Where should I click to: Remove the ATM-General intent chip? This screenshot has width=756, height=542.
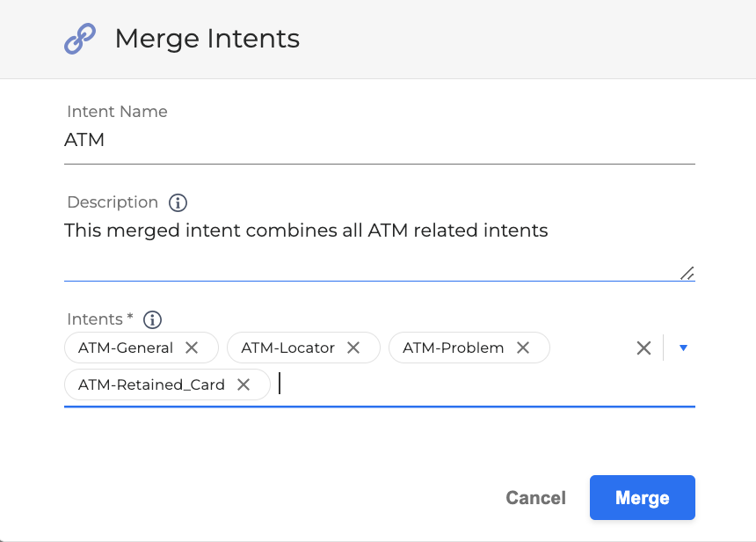pos(192,348)
